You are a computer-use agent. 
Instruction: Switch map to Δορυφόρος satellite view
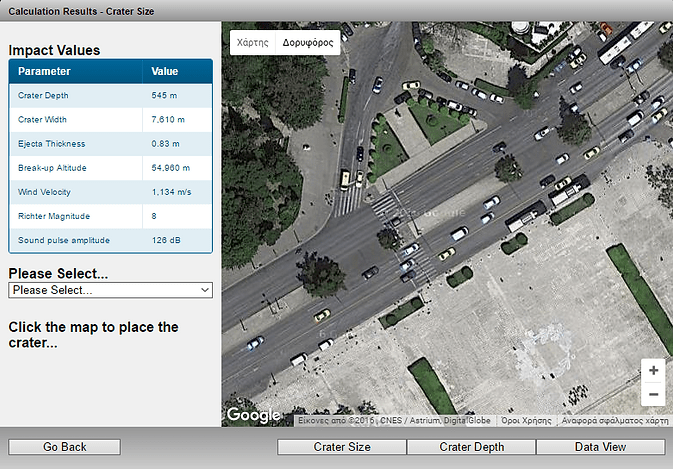coord(308,42)
